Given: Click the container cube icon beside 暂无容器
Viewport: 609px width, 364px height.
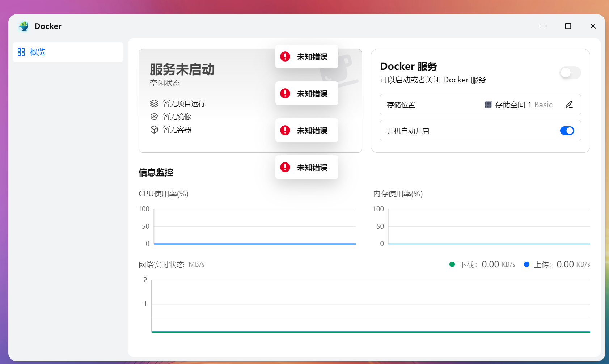Looking at the screenshot, I should (x=154, y=129).
